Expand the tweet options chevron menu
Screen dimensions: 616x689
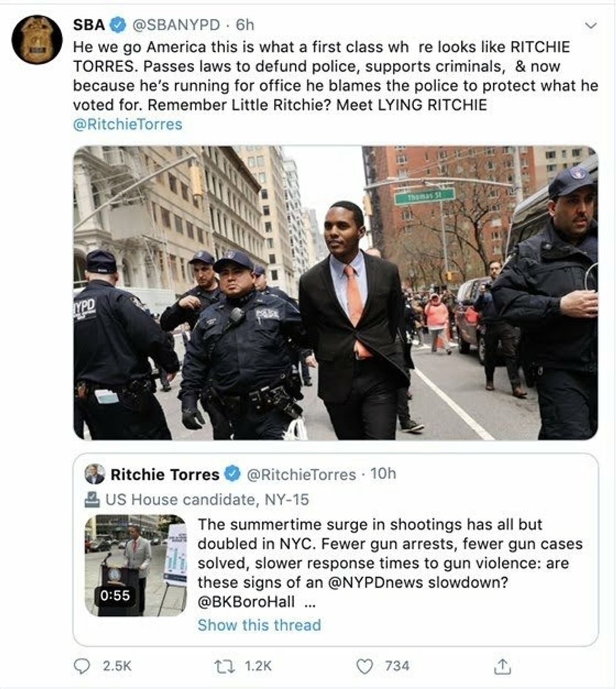tap(590, 25)
